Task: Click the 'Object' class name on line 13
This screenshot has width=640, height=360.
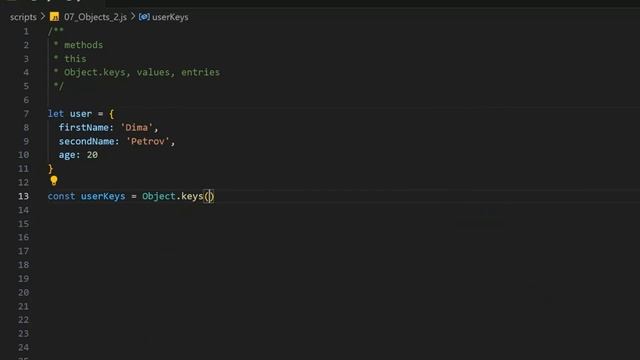Action: pos(159,196)
